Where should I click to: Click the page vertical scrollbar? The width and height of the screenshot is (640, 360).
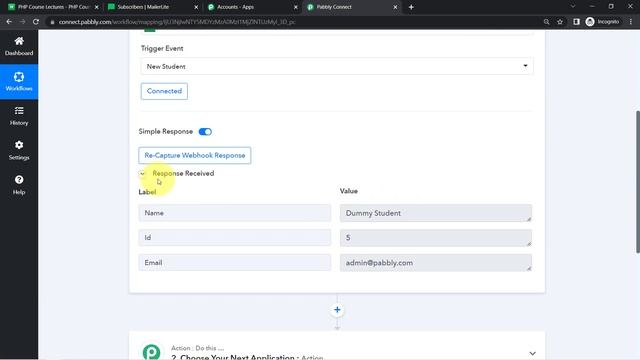[637, 182]
